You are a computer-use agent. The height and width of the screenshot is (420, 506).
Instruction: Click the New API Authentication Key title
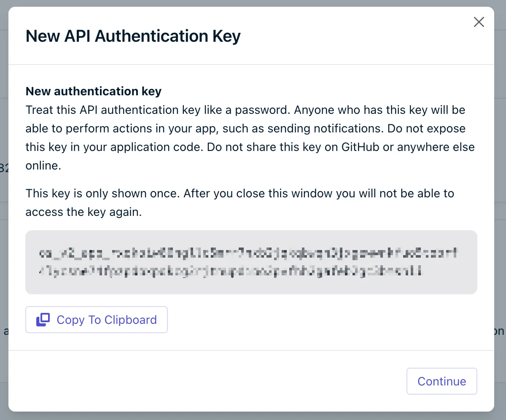(133, 36)
